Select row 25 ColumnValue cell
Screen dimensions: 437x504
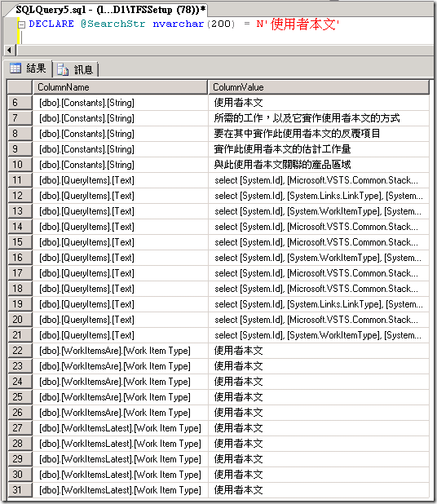point(319,397)
